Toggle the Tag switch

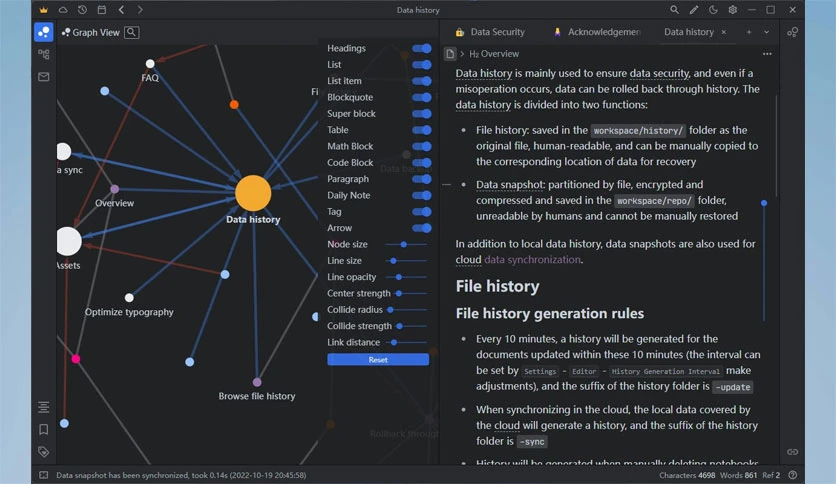pyautogui.click(x=422, y=212)
